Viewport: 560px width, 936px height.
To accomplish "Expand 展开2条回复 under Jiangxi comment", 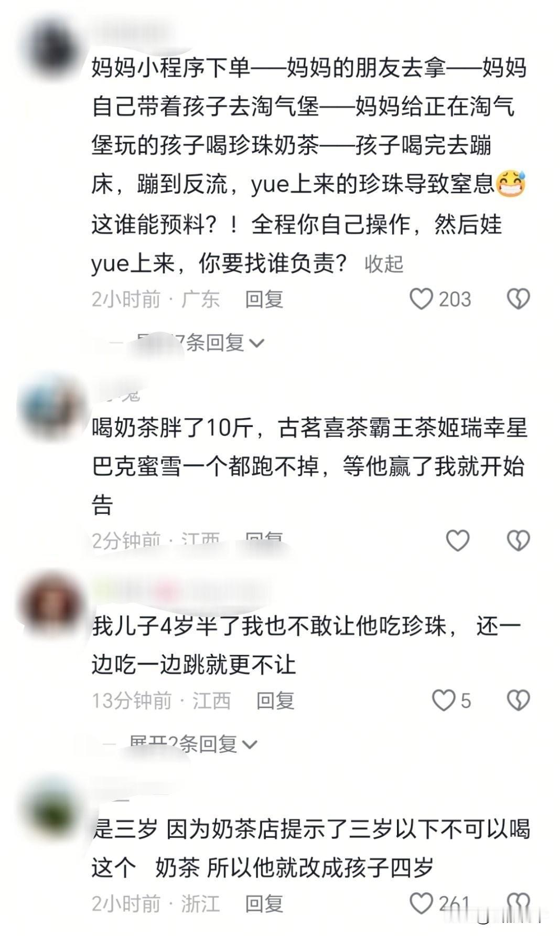I will pyautogui.click(x=193, y=743).
